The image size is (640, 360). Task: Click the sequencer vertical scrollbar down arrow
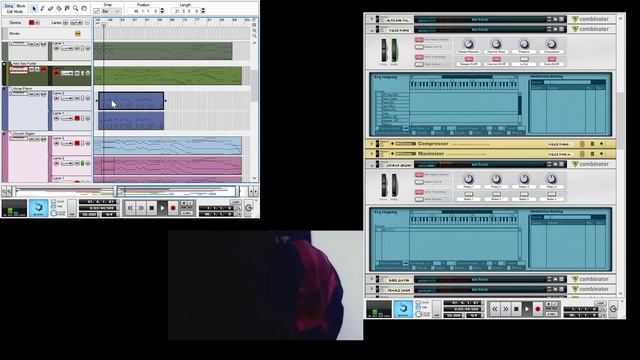255,178
